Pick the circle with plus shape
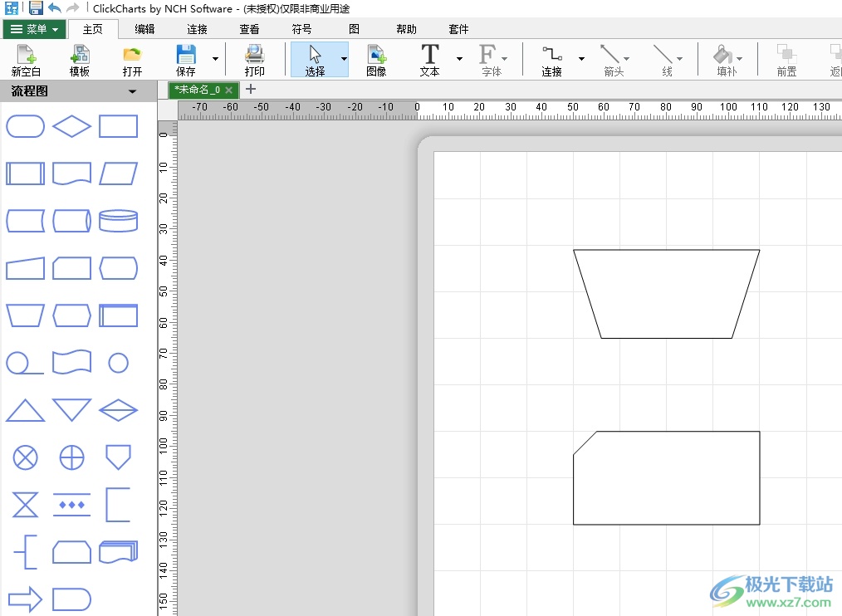842x616 pixels. [72, 457]
